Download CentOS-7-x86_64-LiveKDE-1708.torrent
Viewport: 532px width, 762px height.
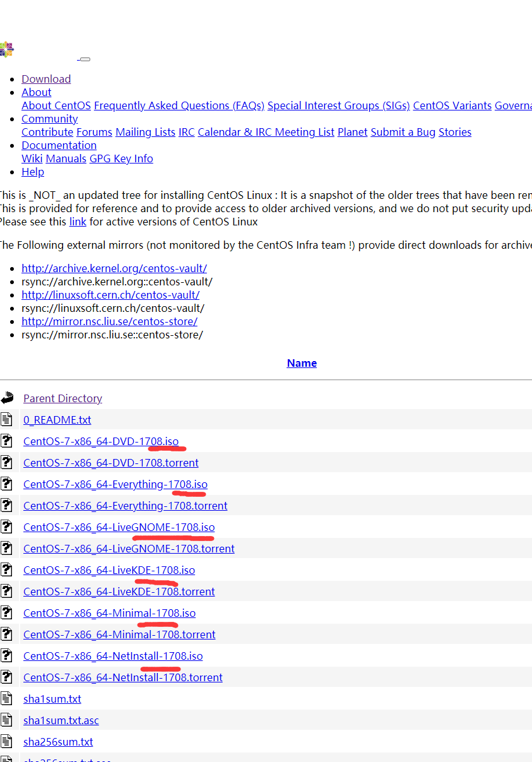[x=119, y=592]
